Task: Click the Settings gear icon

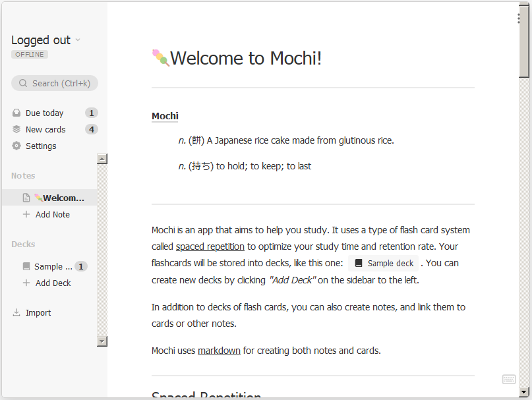Action: (x=16, y=146)
